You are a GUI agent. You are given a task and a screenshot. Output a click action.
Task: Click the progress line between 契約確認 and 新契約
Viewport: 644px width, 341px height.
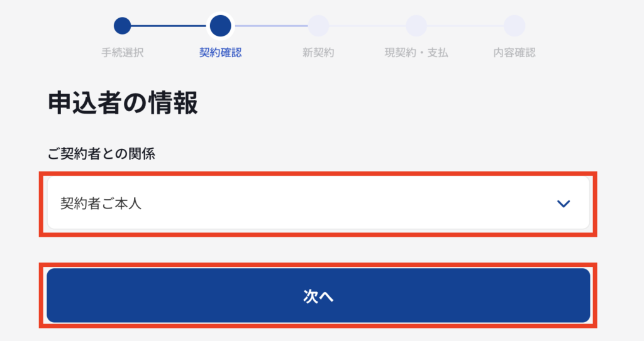pos(271,26)
